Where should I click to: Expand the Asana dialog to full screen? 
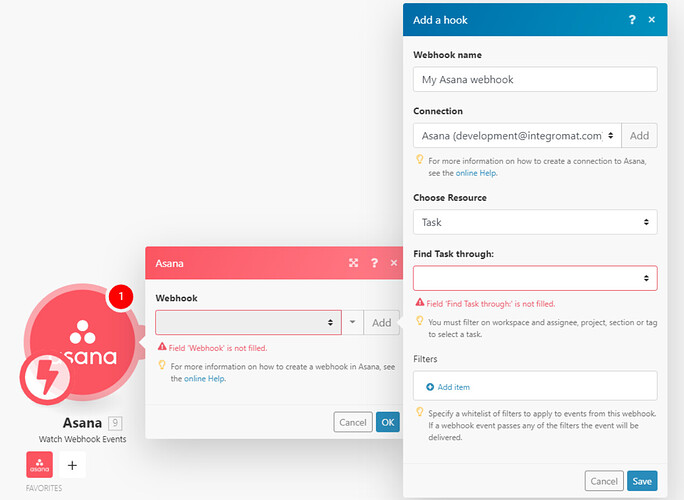point(353,263)
